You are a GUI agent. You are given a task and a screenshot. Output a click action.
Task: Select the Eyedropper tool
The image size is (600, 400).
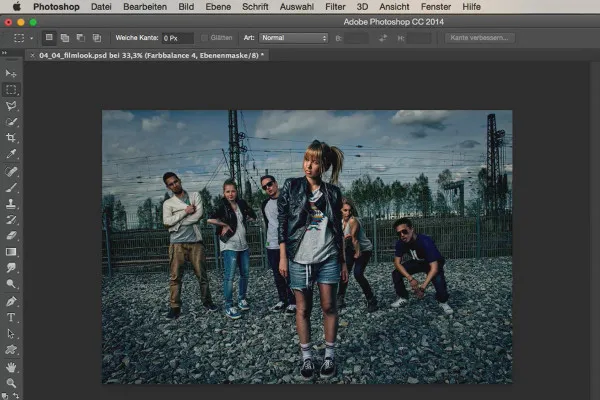coord(11,154)
